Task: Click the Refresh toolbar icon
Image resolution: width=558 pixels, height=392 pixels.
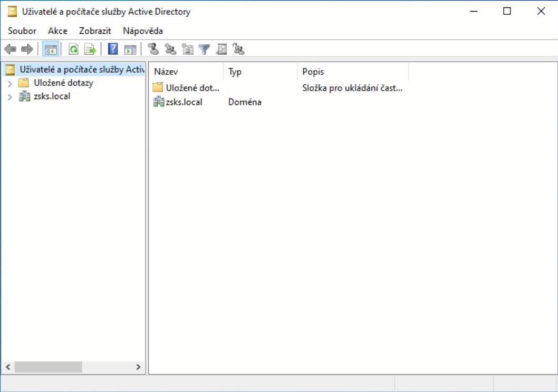Action: click(x=73, y=49)
